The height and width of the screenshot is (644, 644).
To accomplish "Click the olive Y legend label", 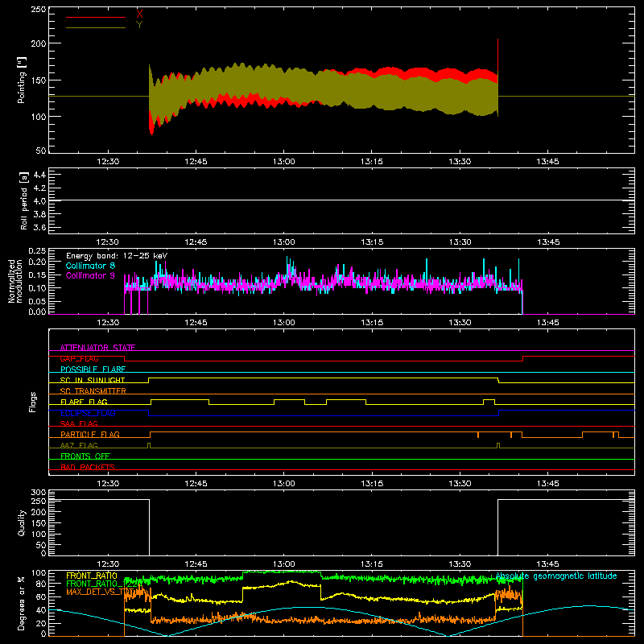I will click(139, 25).
